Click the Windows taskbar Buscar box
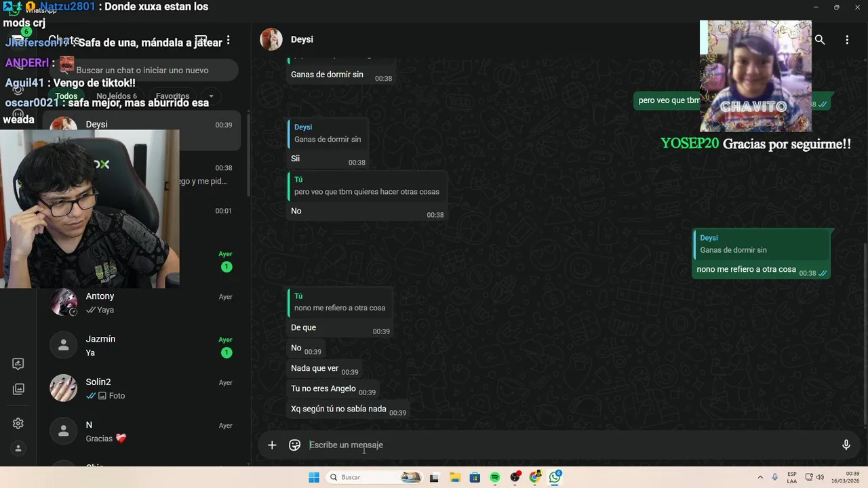 point(374,477)
